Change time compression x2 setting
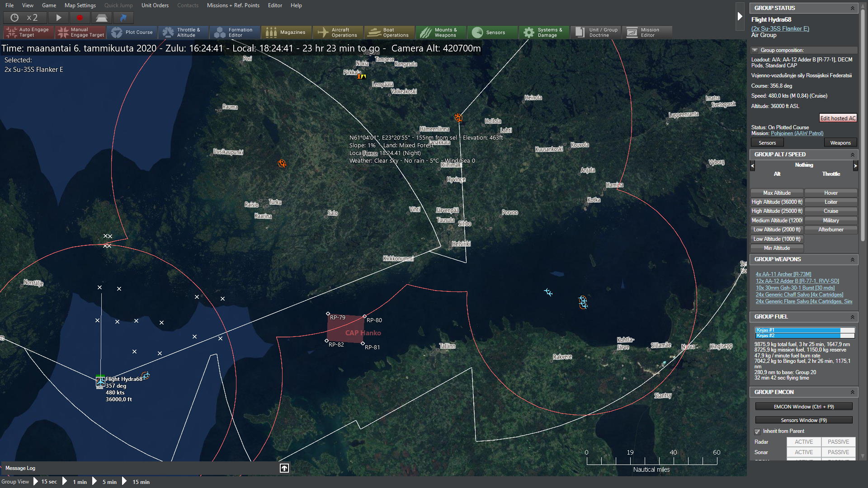 [25, 18]
